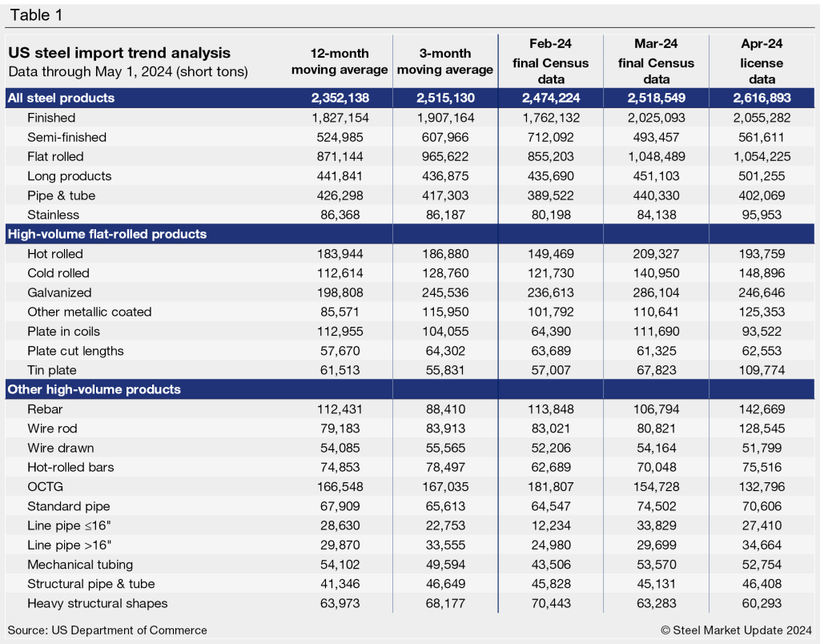
Task: Click the 'Mar-24 final Census data' header
Action: click(x=656, y=61)
